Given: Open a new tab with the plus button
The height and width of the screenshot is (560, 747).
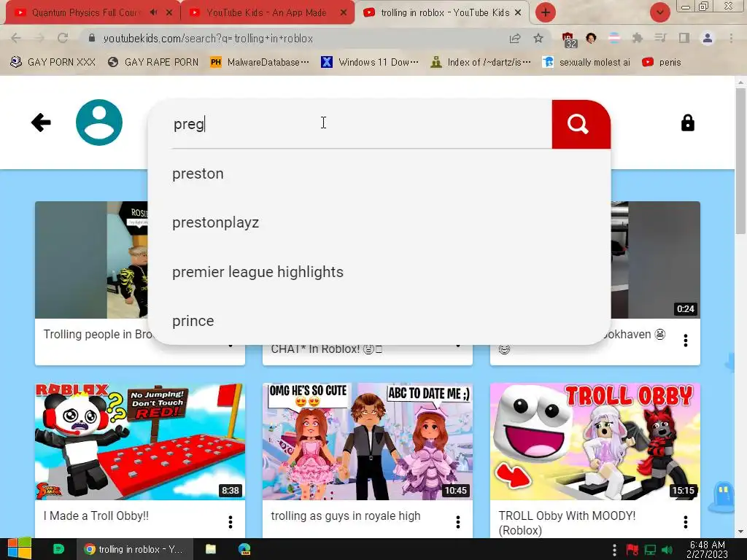Looking at the screenshot, I should pyautogui.click(x=546, y=12).
